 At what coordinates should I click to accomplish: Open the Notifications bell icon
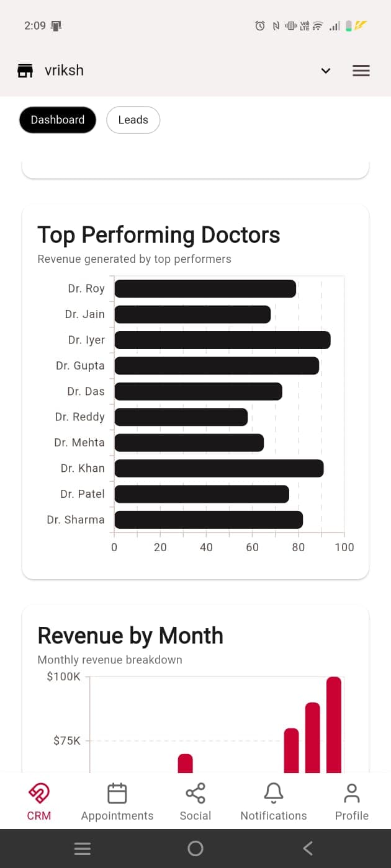(274, 793)
